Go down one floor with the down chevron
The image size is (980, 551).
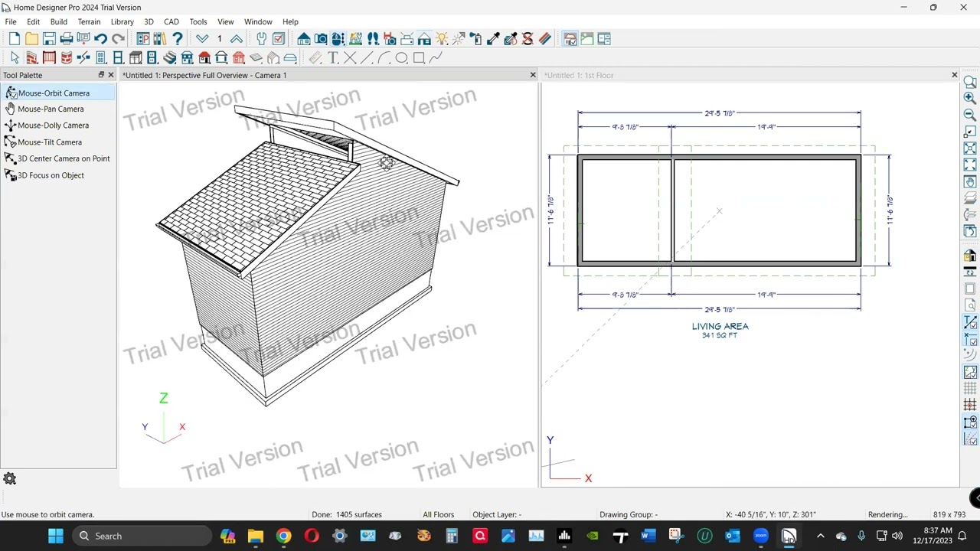[x=202, y=39]
